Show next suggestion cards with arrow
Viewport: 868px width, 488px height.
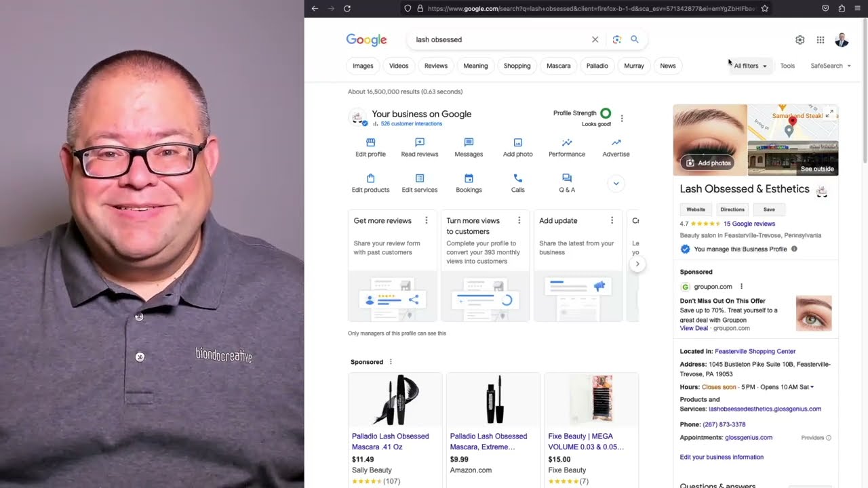click(x=637, y=264)
